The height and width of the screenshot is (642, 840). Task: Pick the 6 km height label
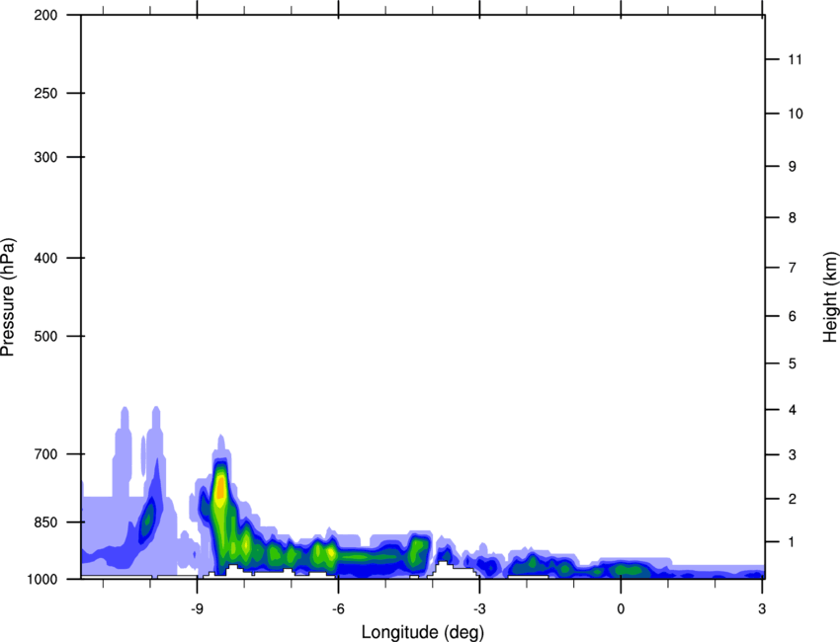(x=793, y=316)
